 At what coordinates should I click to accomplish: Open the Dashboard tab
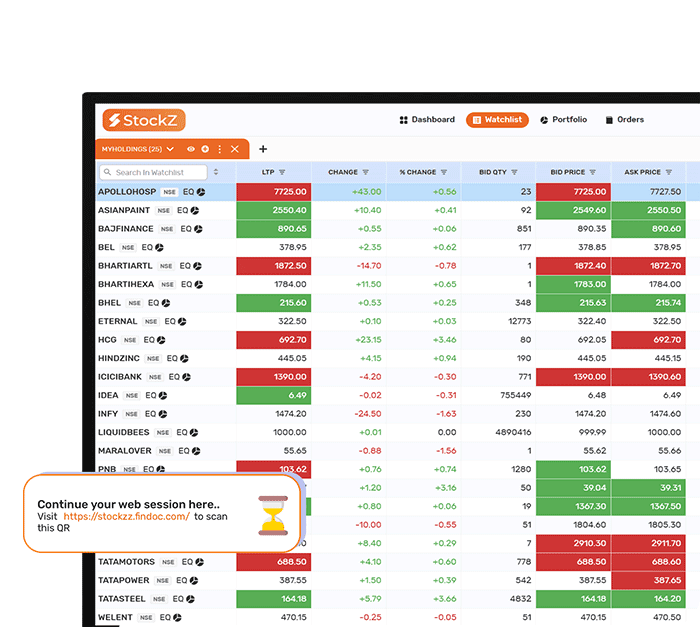click(426, 120)
